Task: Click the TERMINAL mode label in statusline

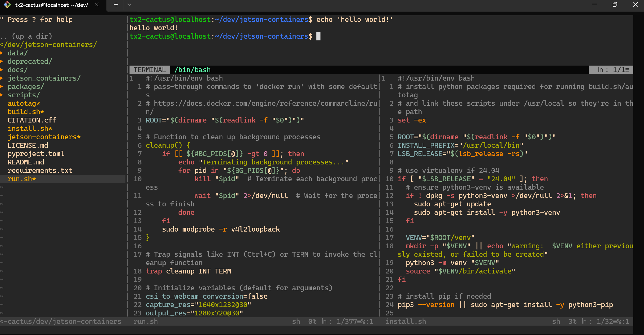Action: [150, 70]
